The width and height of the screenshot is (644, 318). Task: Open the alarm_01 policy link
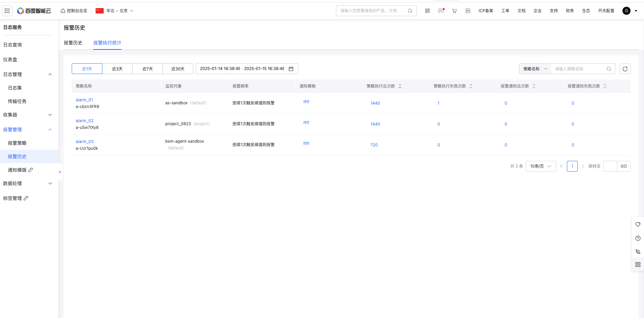tap(84, 100)
